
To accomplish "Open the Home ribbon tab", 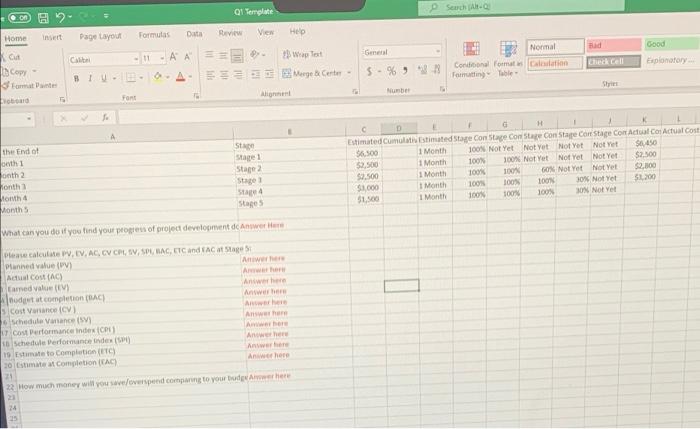I will pos(16,39).
